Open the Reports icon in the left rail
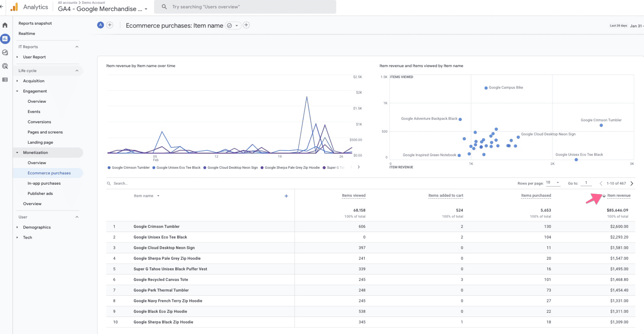 click(x=5, y=39)
